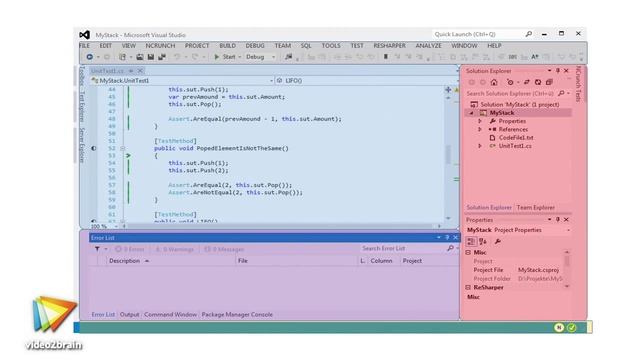Expand the References tree node
Screen dimensions: 640x360
pyautogui.click(x=480, y=129)
